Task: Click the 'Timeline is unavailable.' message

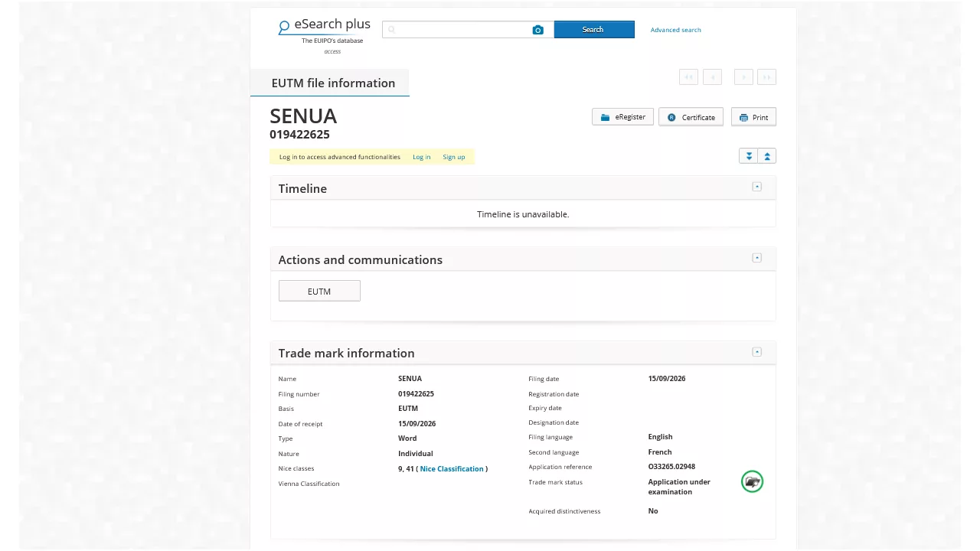Action: (523, 214)
